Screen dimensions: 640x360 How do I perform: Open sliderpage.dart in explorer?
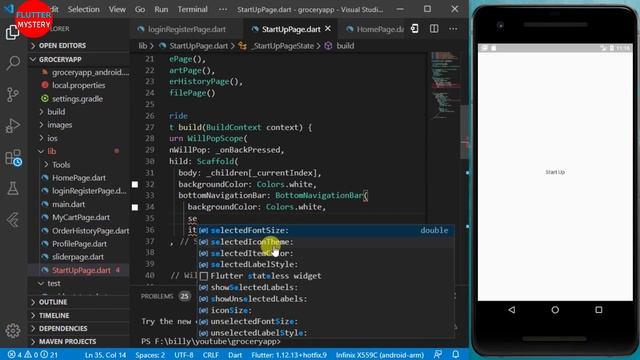coord(78,257)
